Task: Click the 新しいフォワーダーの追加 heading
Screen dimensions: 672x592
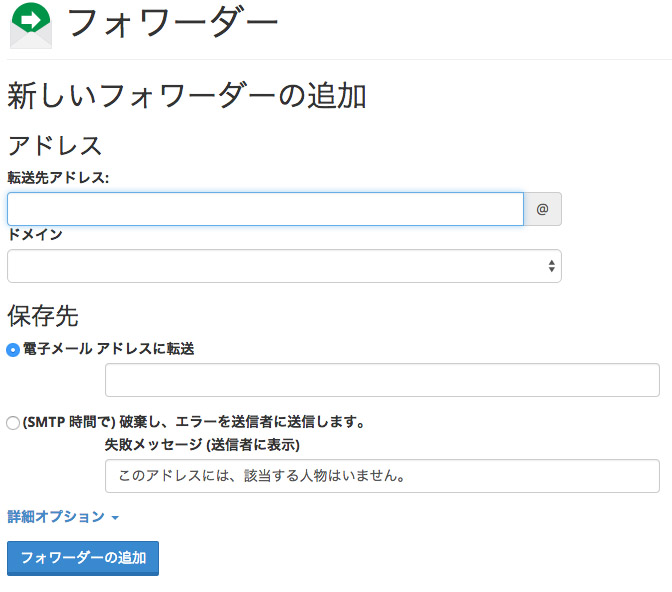Action: (x=187, y=96)
